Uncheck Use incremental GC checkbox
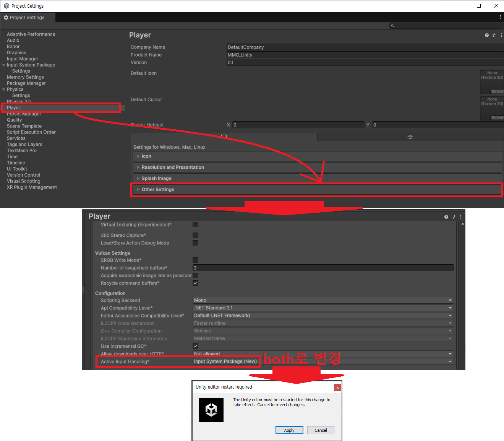The height and width of the screenshot is (441, 504). (195, 346)
